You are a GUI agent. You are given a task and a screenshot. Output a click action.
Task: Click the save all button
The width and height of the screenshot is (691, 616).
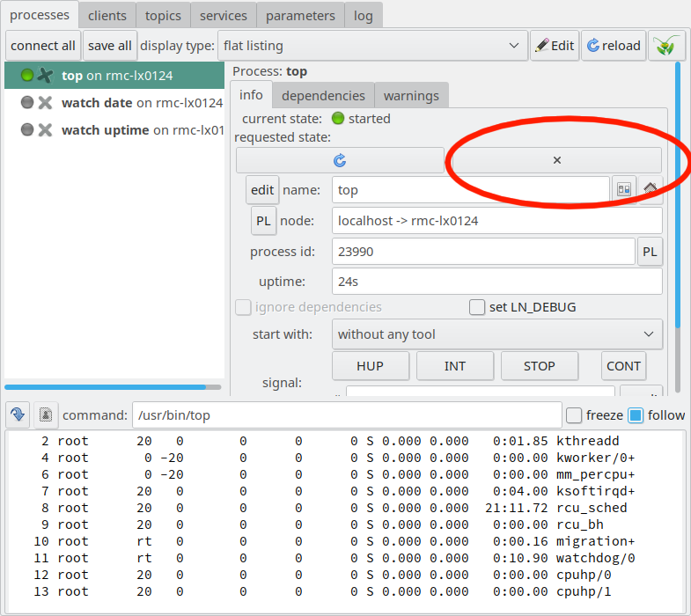tap(110, 46)
